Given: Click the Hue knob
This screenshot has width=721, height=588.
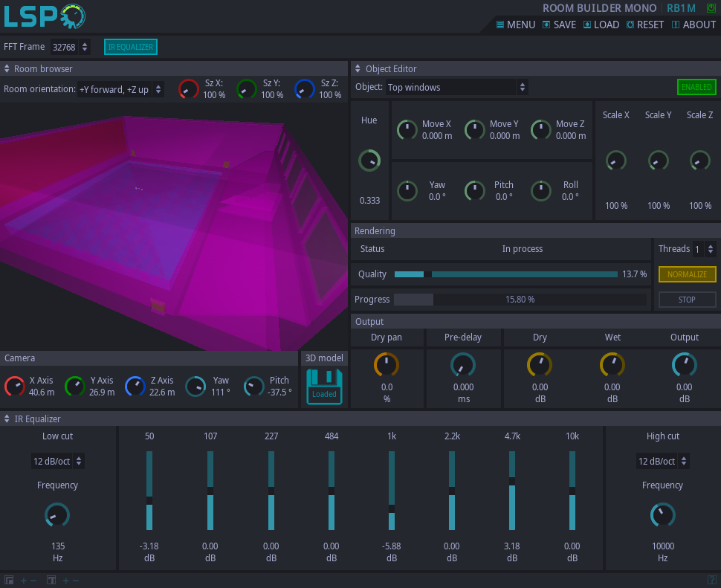Looking at the screenshot, I should (369, 161).
